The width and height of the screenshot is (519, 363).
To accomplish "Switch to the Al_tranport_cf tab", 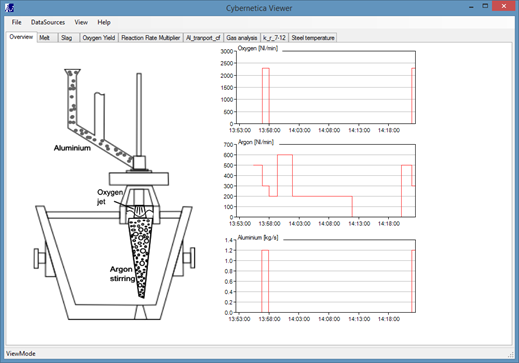I will pos(203,38).
